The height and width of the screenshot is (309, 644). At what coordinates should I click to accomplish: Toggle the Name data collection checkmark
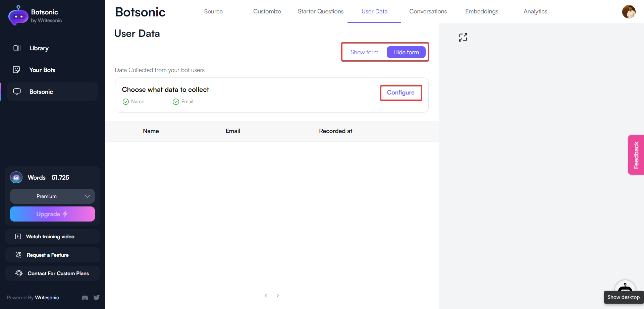pyautogui.click(x=125, y=102)
